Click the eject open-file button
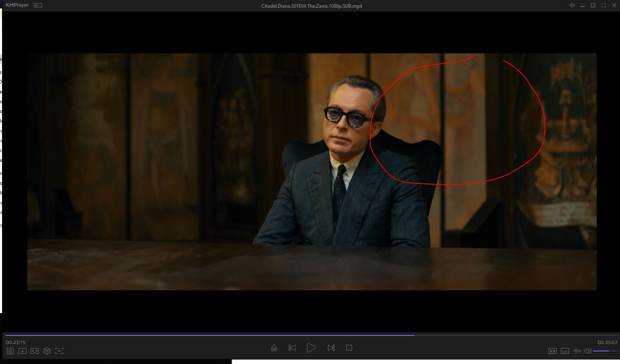Image resolution: width=620 pixels, height=364 pixels. [x=274, y=348]
